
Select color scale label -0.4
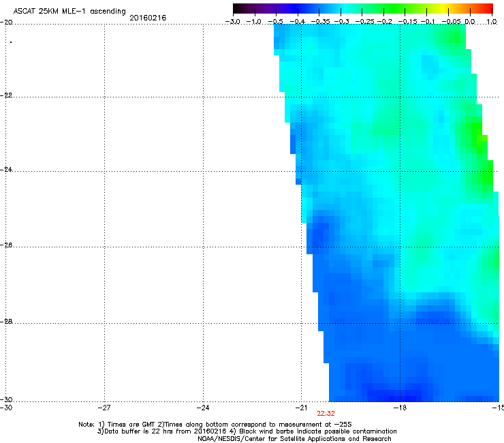298,22
